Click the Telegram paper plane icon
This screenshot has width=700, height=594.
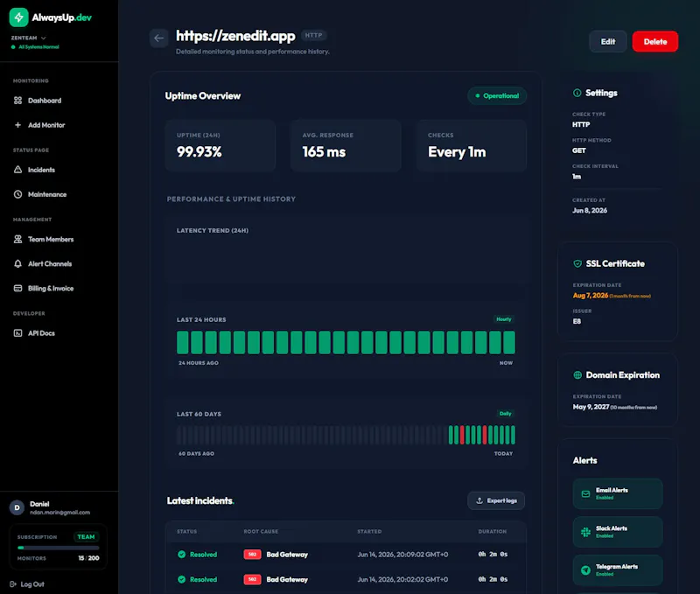585,570
